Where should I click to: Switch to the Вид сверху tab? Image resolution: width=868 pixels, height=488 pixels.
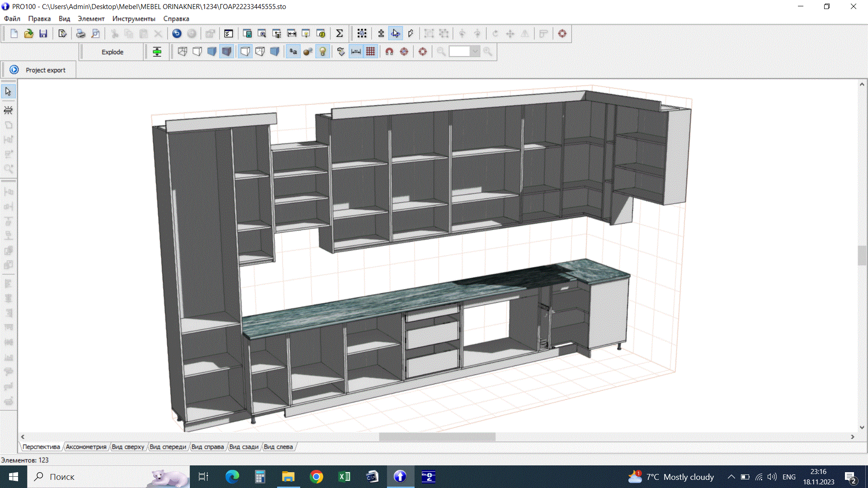point(127,446)
